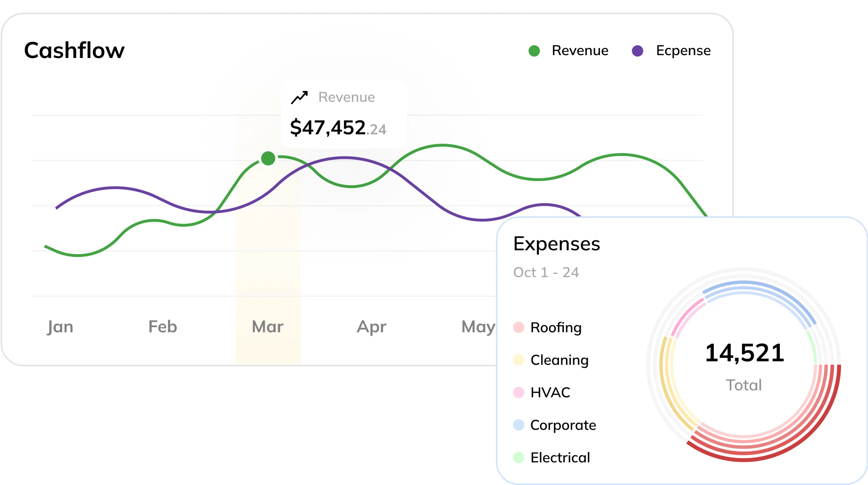Screen dimensions: 868x485
Task: Select the green Revenue legend dot
Action: (x=534, y=51)
